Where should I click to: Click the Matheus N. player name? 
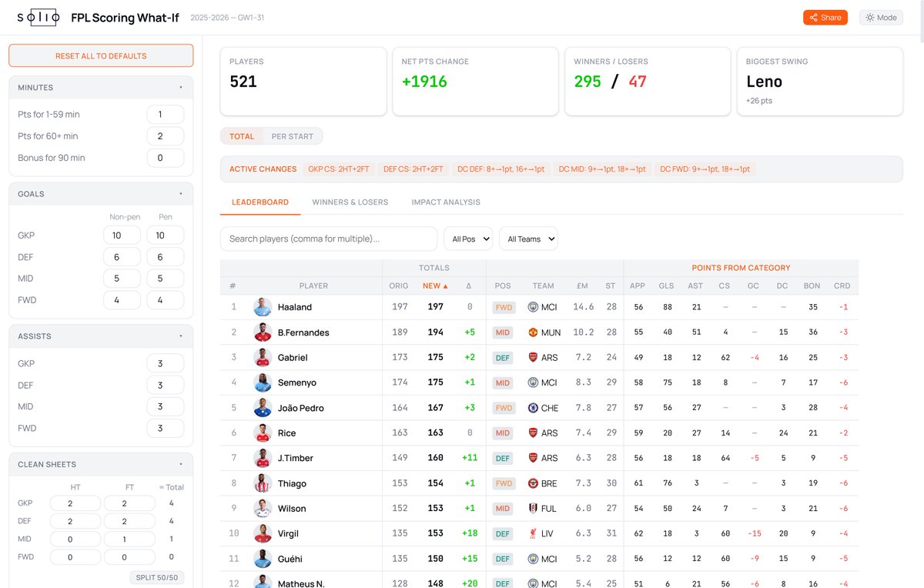click(301, 583)
